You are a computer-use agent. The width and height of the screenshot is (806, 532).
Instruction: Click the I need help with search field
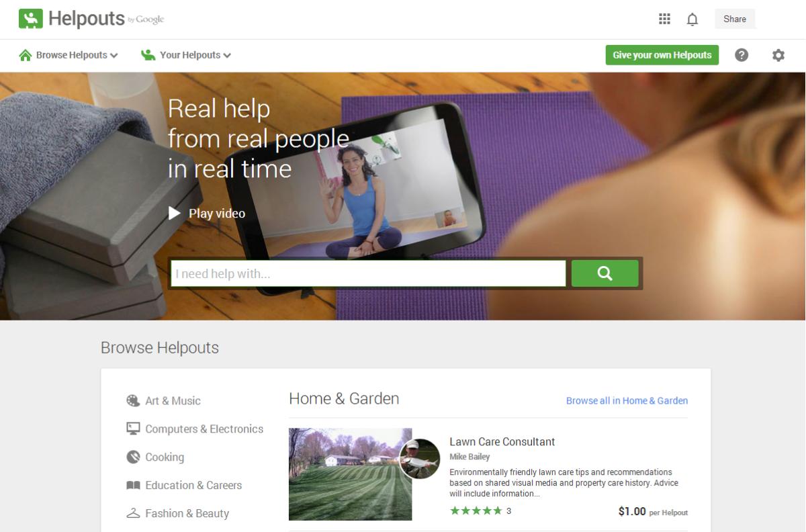coord(367,273)
